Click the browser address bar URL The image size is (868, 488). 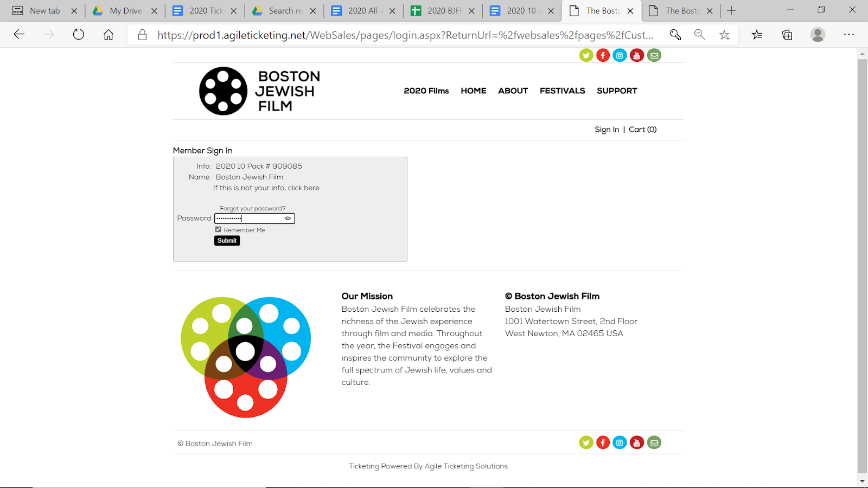[405, 35]
